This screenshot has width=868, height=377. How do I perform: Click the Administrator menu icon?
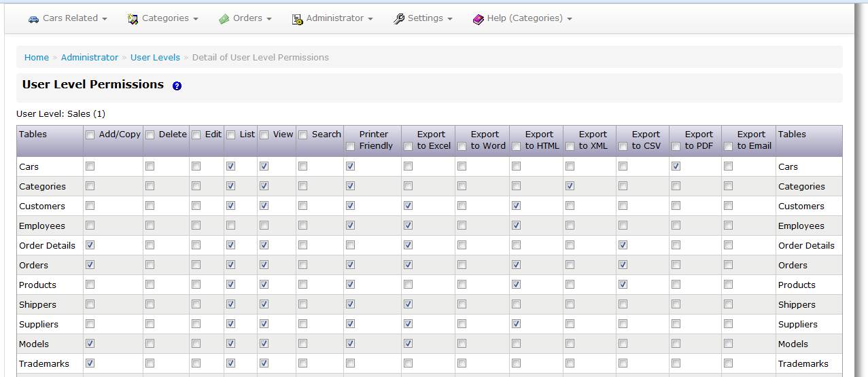[x=297, y=19]
